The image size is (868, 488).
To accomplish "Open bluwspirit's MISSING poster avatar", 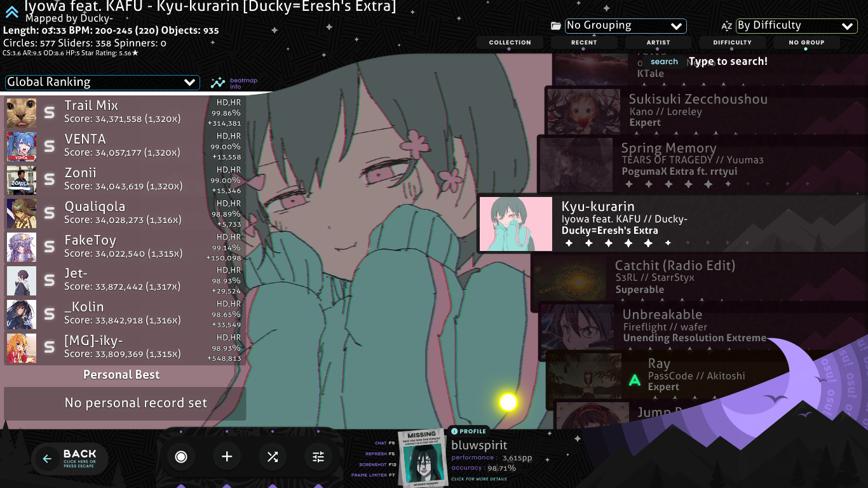I will pos(422,457).
